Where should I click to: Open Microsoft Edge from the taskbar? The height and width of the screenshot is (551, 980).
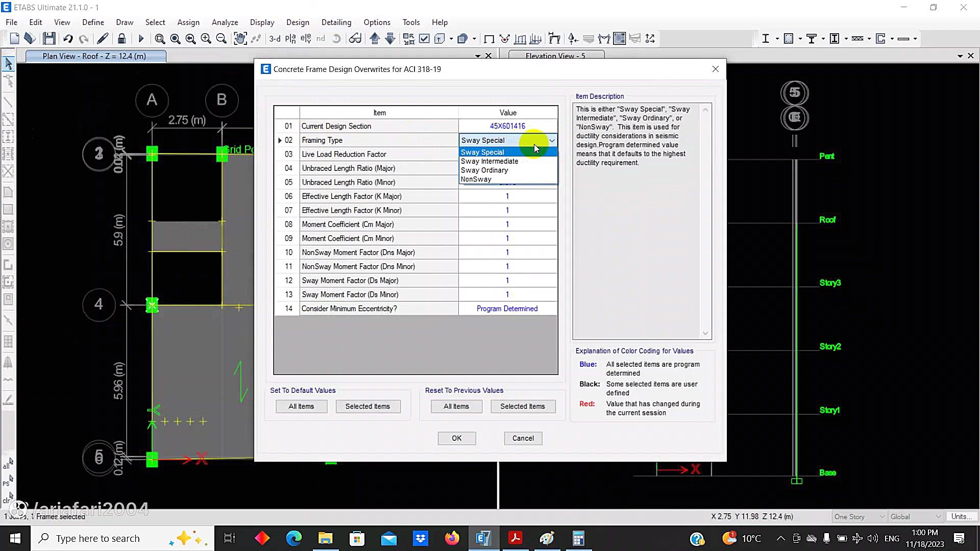(293, 538)
